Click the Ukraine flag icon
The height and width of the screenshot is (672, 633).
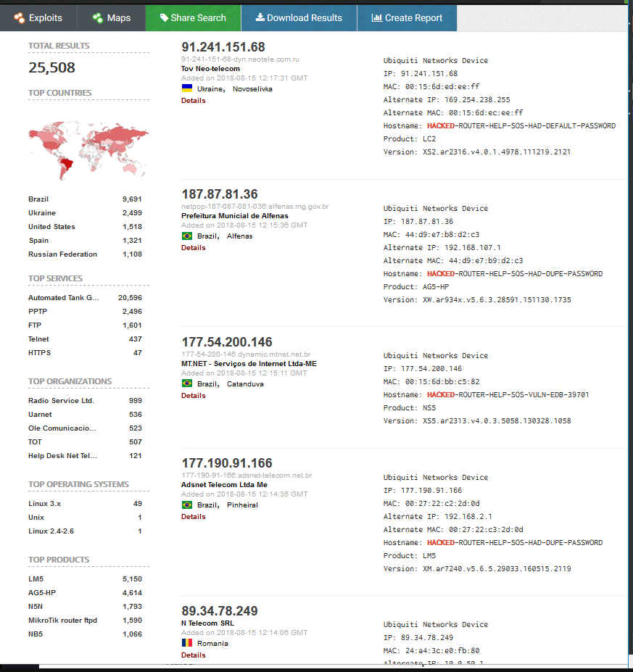(x=187, y=88)
